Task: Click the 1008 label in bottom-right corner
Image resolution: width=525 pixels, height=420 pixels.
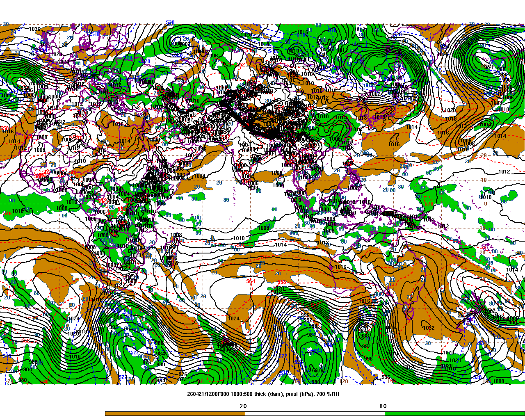Action: click(498, 381)
